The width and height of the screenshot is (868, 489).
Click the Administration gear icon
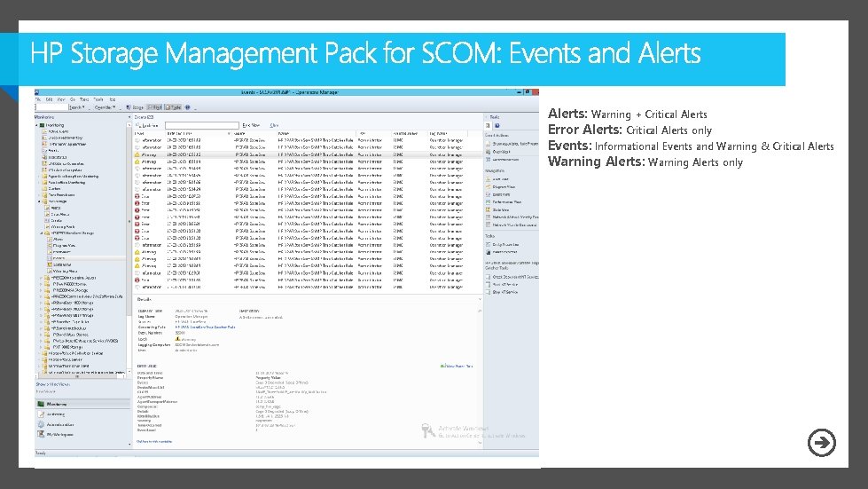click(41, 424)
